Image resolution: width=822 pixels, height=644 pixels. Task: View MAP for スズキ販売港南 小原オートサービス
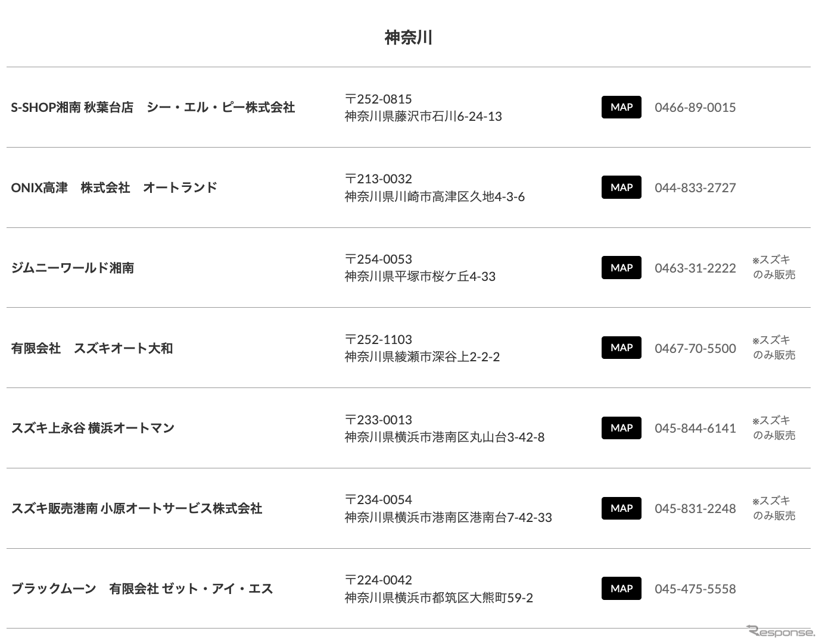pyautogui.click(x=621, y=508)
